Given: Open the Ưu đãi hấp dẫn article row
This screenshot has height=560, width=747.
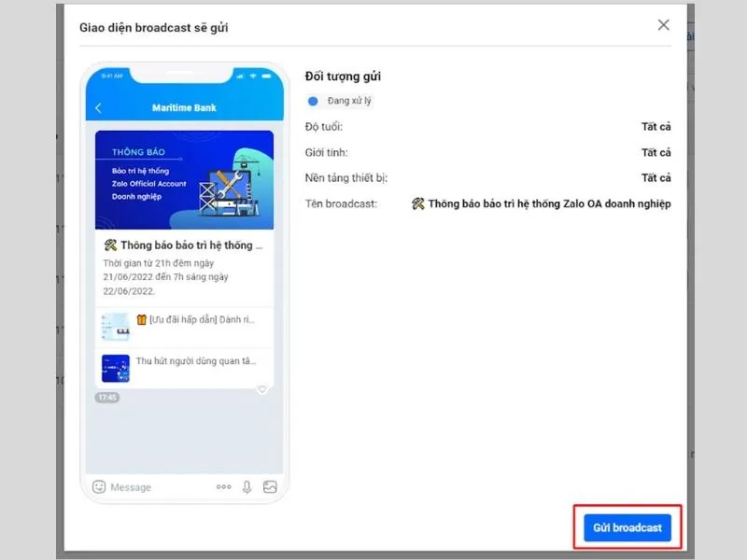Looking at the screenshot, I should click(x=184, y=328).
